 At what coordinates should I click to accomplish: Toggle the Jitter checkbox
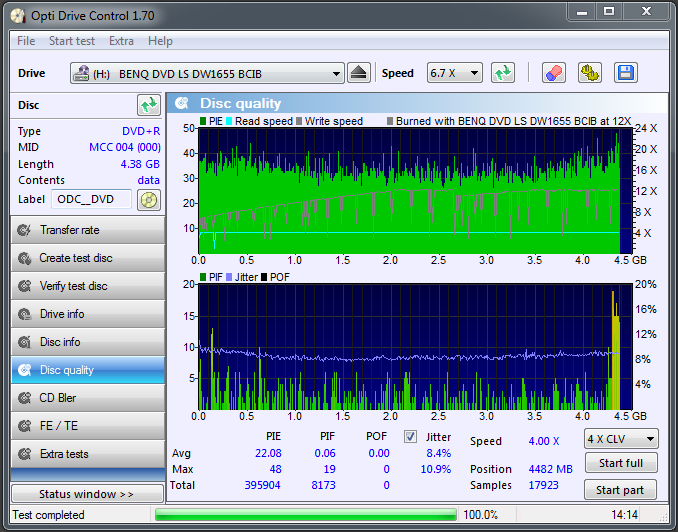pyautogui.click(x=410, y=437)
